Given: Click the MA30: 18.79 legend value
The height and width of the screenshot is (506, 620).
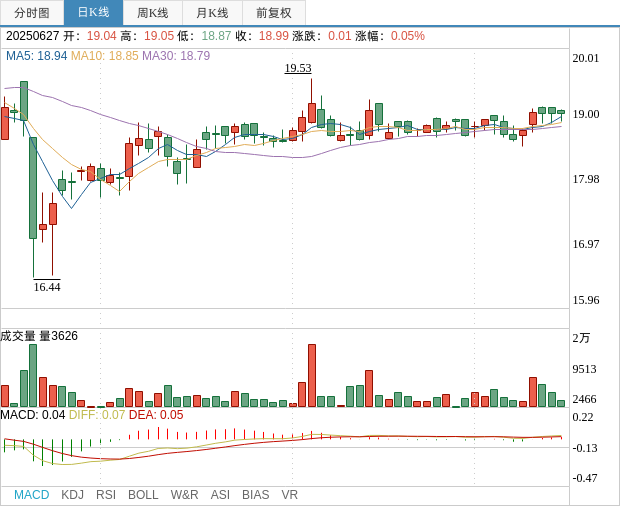Looking at the screenshot, I should click(176, 56).
